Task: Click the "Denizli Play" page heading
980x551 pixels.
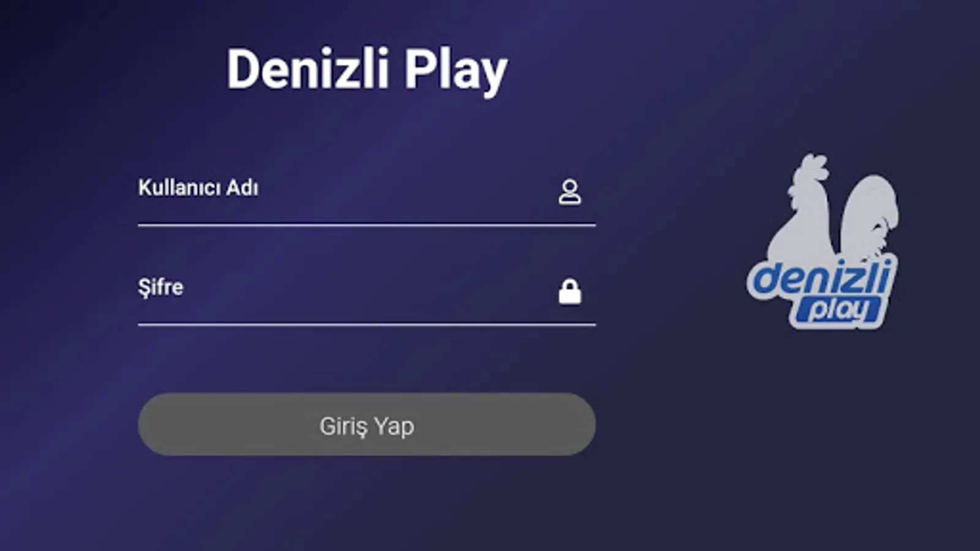Action: click(x=367, y=70)
